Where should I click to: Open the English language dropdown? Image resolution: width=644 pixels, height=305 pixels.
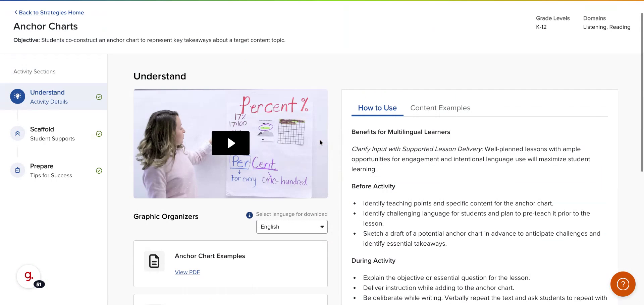click(291, 227)
